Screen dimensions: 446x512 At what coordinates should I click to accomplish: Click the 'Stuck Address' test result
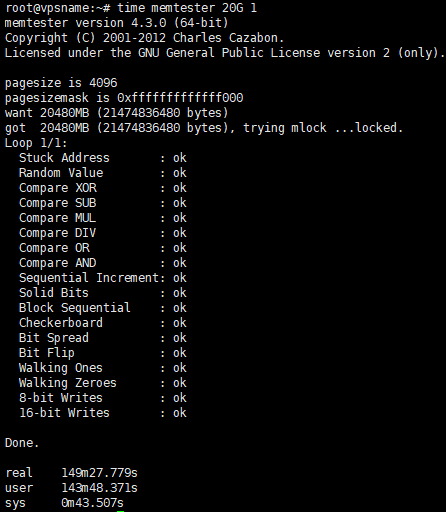tap(103, 158)
